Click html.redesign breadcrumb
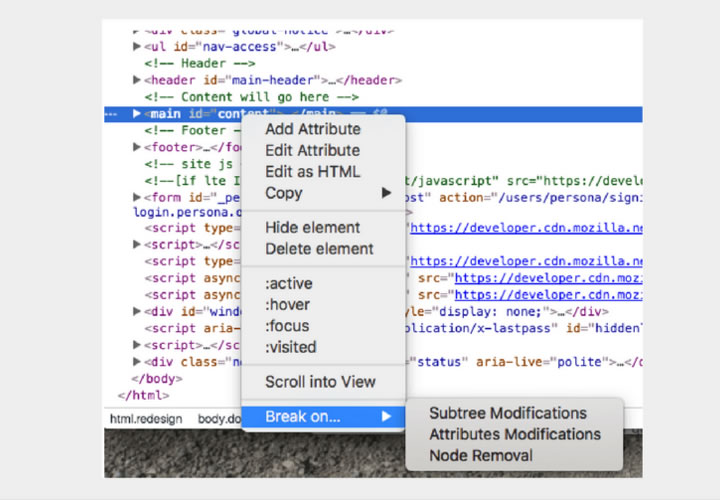The width and height of the screenshot is (720, 500). 146,419
